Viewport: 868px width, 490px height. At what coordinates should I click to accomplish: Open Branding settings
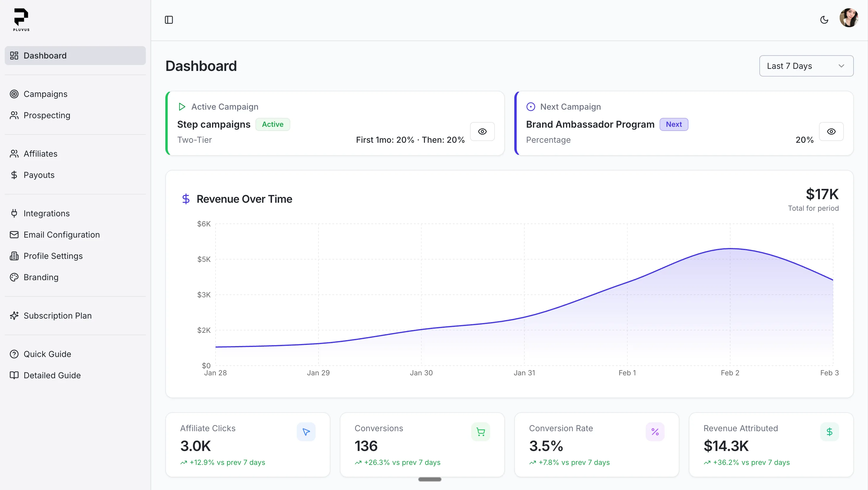click(75, 277)
